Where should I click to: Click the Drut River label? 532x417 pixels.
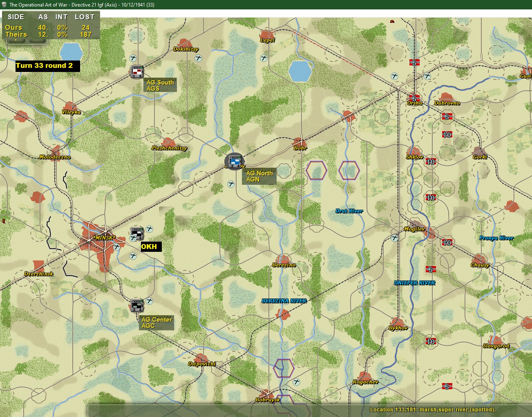click(x=349, y=211)
